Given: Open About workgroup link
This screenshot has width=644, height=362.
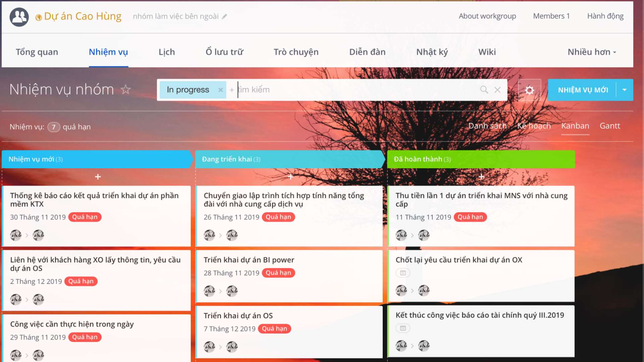Looking at the screenshot, I should pyautogui.click(x=487, y=16).
